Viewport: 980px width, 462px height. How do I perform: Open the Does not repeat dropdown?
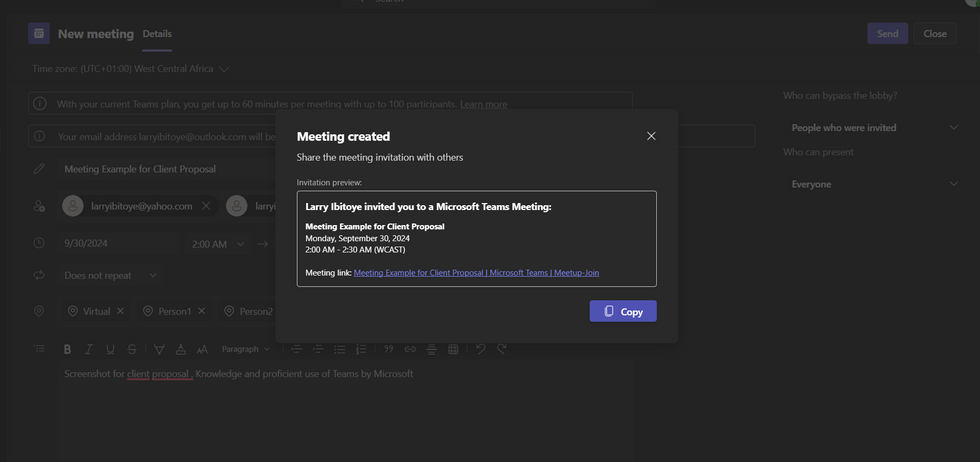(x=110, y=275)
